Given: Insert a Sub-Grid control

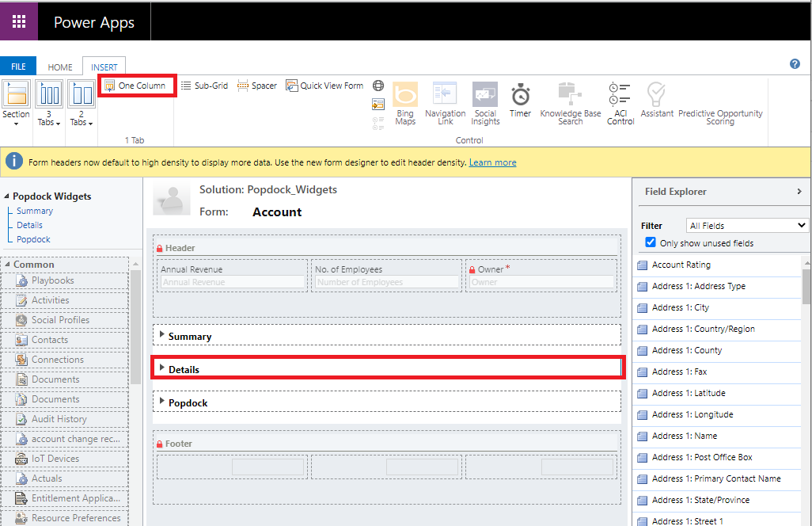Looking at the screenshot, I should click(x=204, y=86).
